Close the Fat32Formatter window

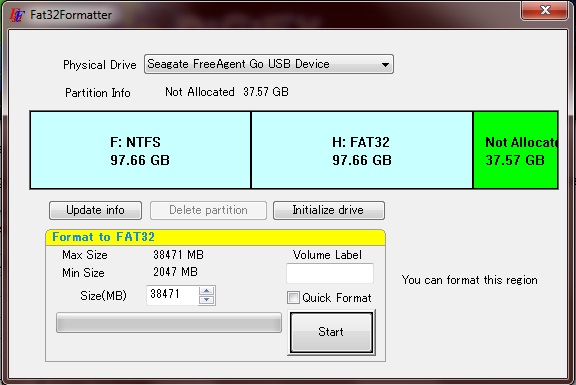click(x=544, y=10)
